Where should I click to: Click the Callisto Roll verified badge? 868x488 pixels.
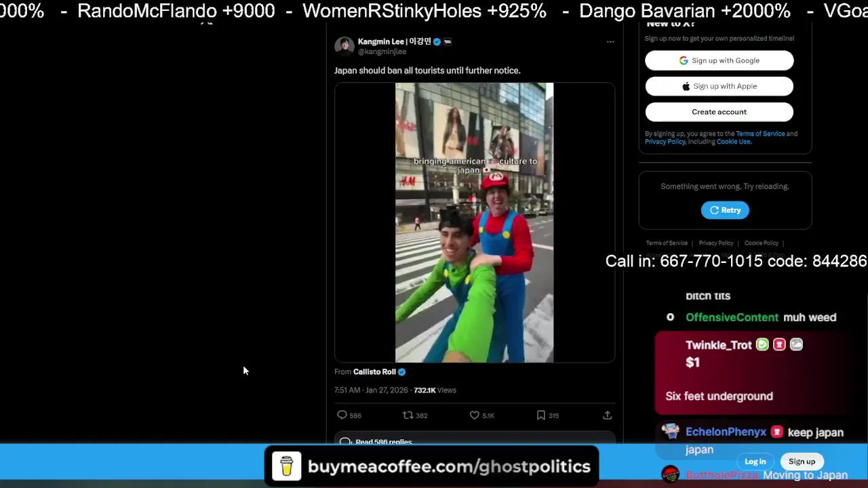pos(401,371)
